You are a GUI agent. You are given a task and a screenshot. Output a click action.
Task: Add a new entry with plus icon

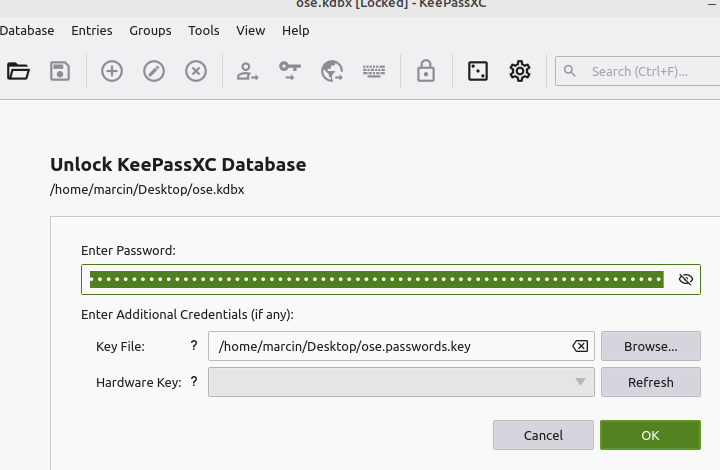(x=112, y=71)
